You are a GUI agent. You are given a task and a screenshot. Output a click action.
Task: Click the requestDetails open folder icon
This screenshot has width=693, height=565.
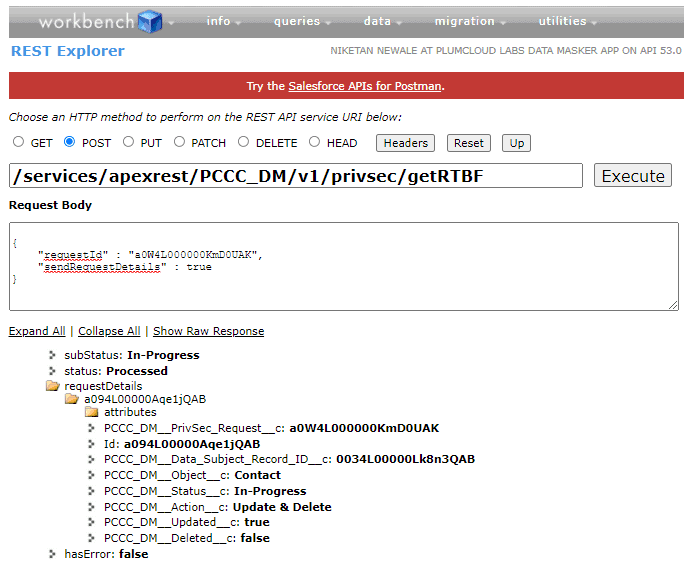pos(53,386)
